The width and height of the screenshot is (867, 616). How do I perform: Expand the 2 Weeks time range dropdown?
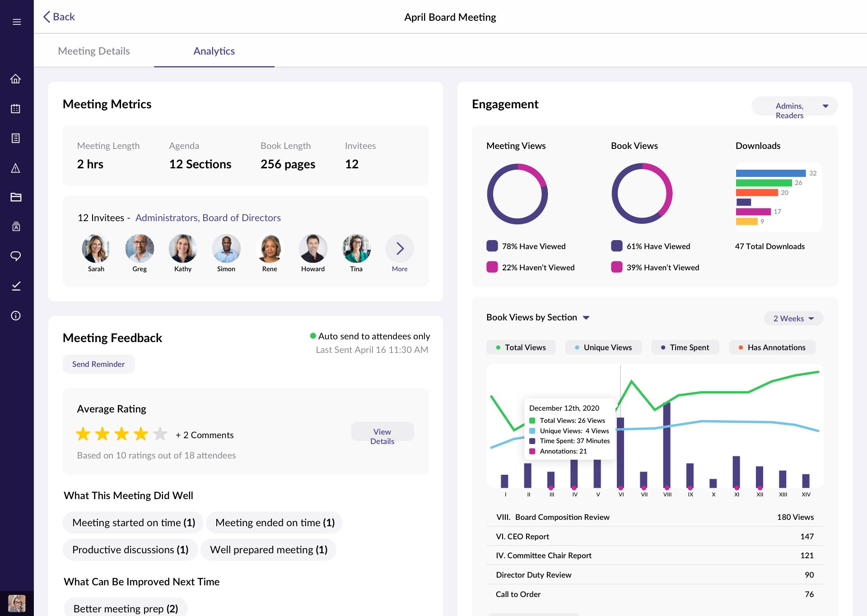click(x=793, y=318)
